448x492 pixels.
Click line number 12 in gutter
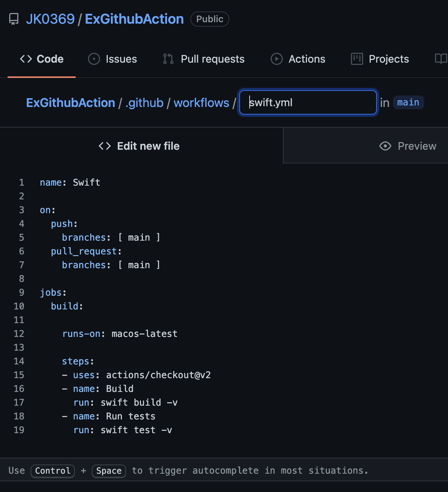[19, 334]
